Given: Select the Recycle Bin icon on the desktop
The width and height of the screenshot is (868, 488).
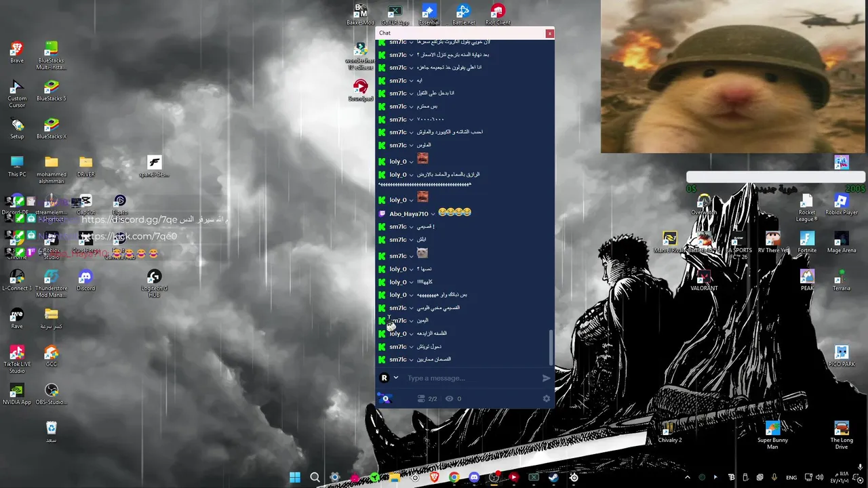Looking at the screenshot, I should click(x=52, y=432).
